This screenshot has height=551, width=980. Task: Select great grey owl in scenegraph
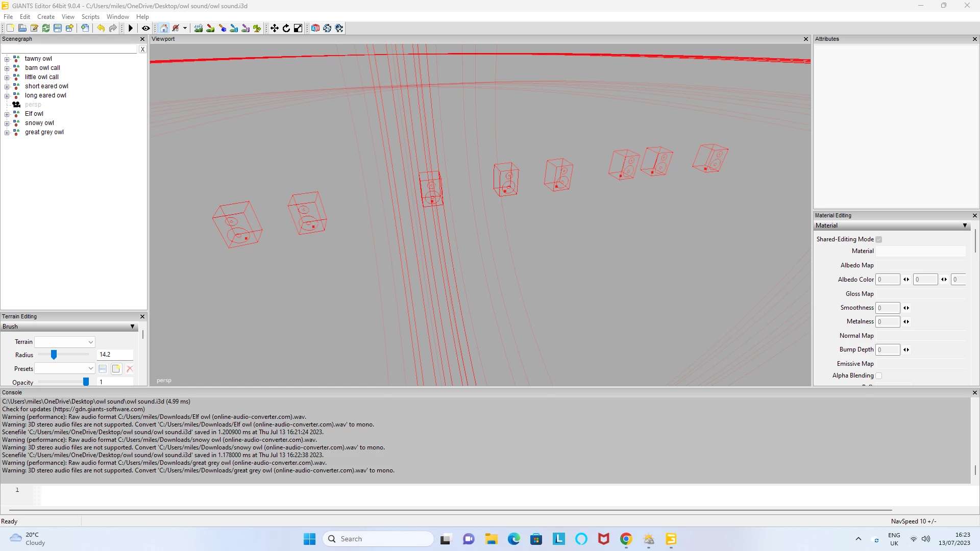[x=44, y=132]
